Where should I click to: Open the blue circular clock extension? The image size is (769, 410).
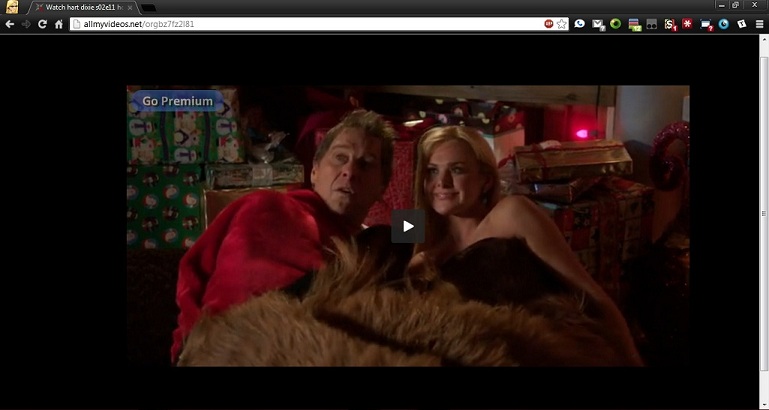[724, 24]
